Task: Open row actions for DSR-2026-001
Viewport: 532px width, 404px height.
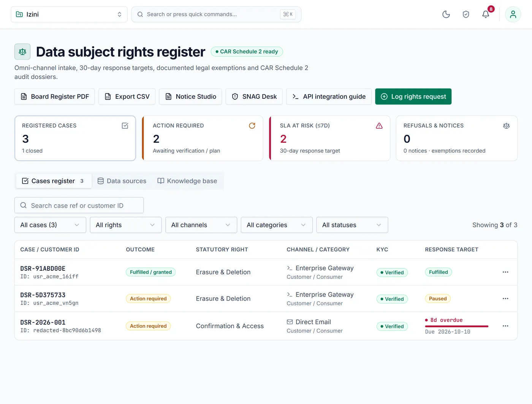Action: click(505, 326)
